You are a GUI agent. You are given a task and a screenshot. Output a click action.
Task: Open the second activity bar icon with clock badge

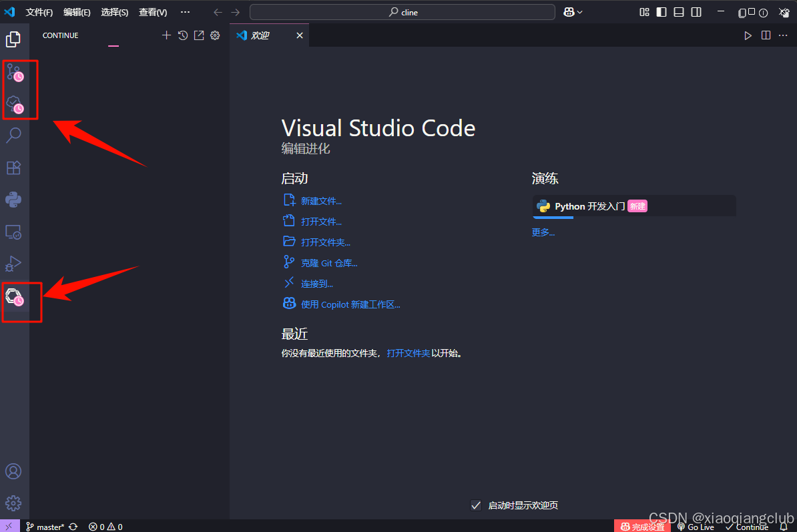coord(15,105)
